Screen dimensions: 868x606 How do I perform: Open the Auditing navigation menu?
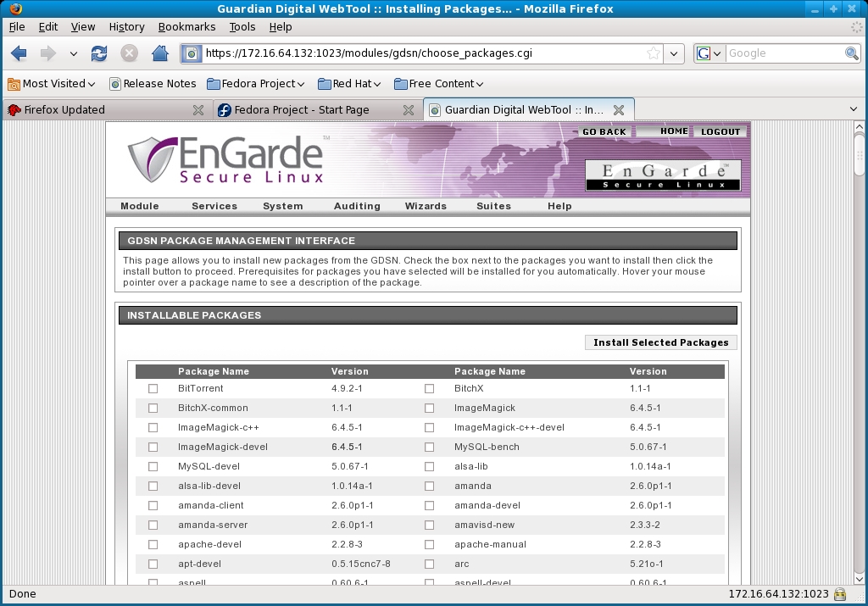(x=357, y=206)
